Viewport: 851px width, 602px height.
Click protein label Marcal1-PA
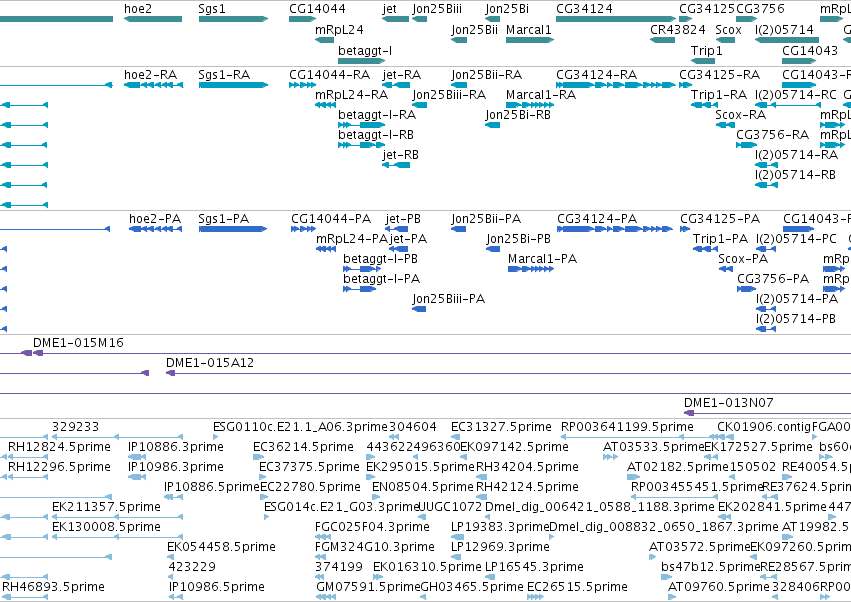tap(542, 259)
